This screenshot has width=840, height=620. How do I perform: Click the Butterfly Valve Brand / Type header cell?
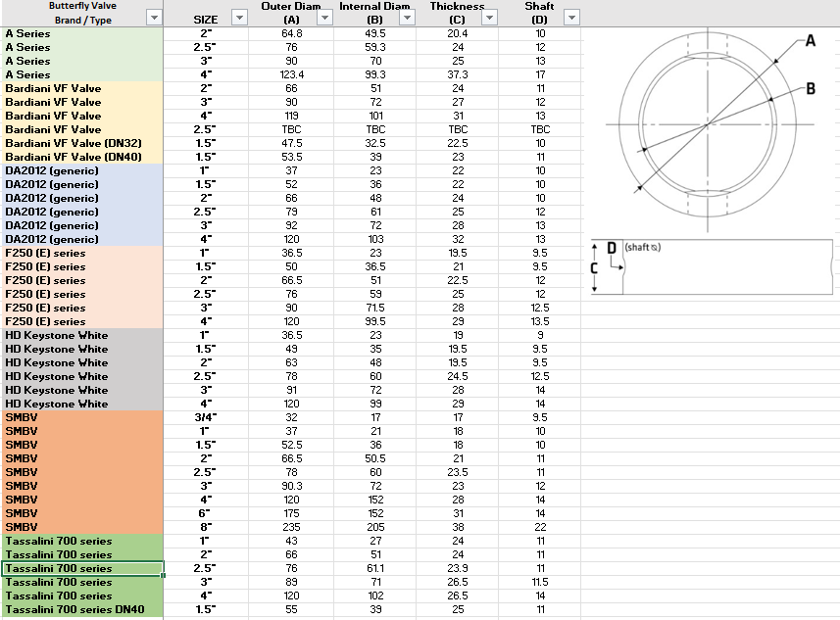coord(82,13)
